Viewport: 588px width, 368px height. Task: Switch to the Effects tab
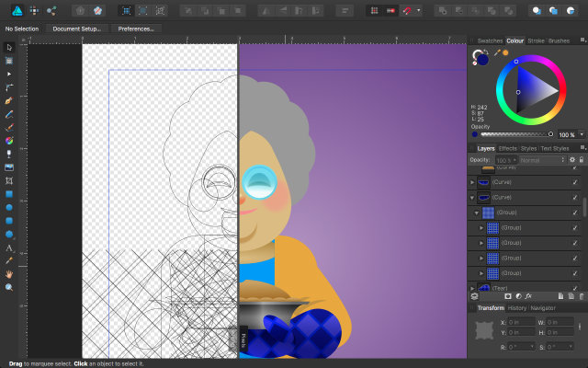tap(508, 148)
